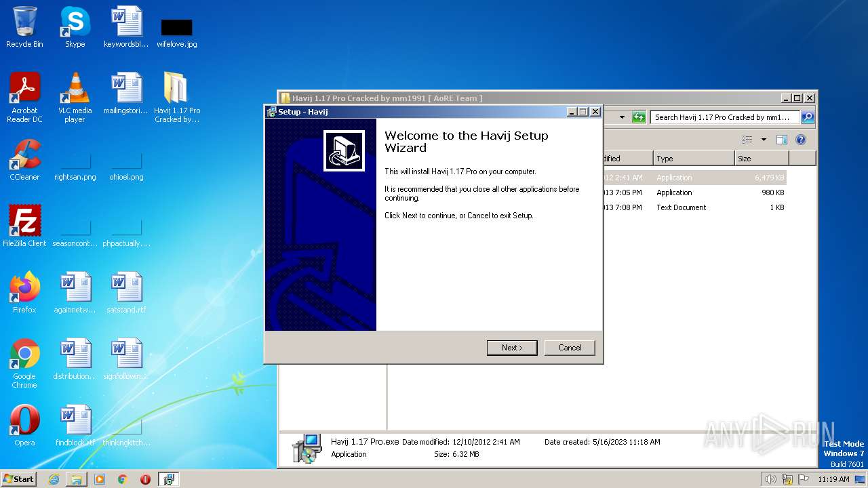Screen dimensions: 868x488
Task: Launch Acrobat Reader DC shortcut
Action: (24, 97)
